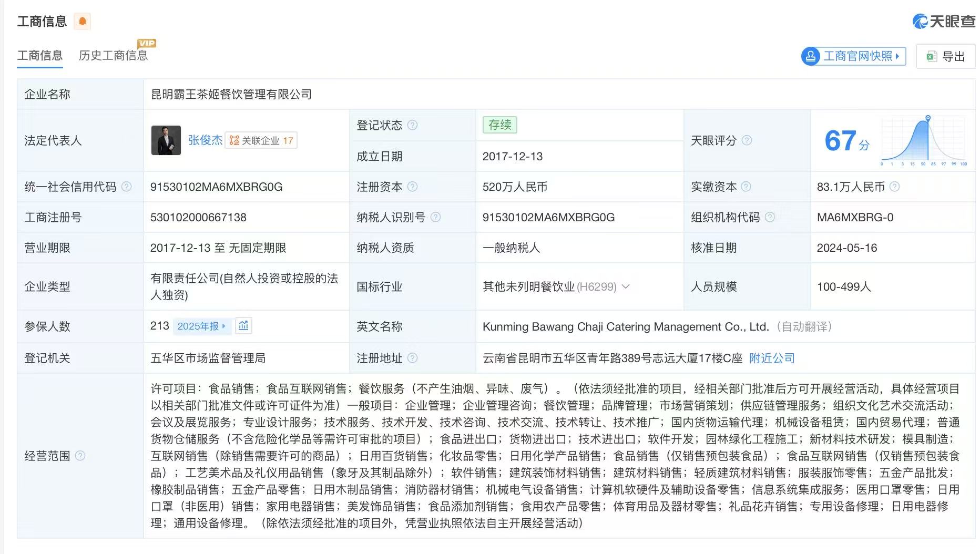980x554 pixels.
Task: Click help icon next to 登记状态
Action: click(413, 125)
